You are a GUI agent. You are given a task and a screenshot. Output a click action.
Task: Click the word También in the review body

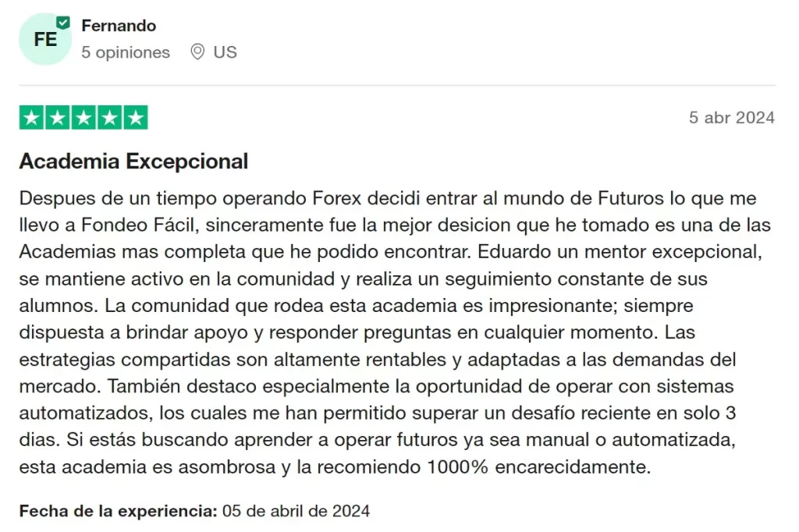pos(143,386)
